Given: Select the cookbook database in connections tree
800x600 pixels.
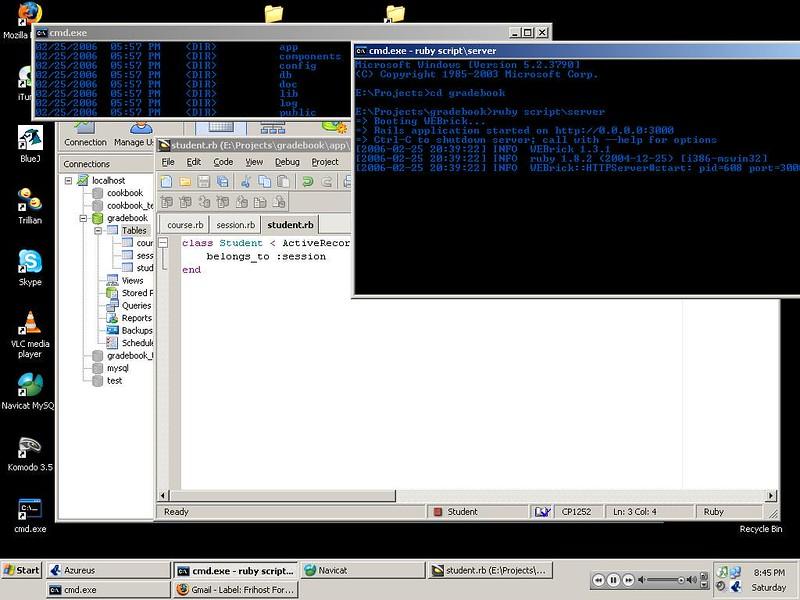Looking at the screenshot, I should [125, 193].
